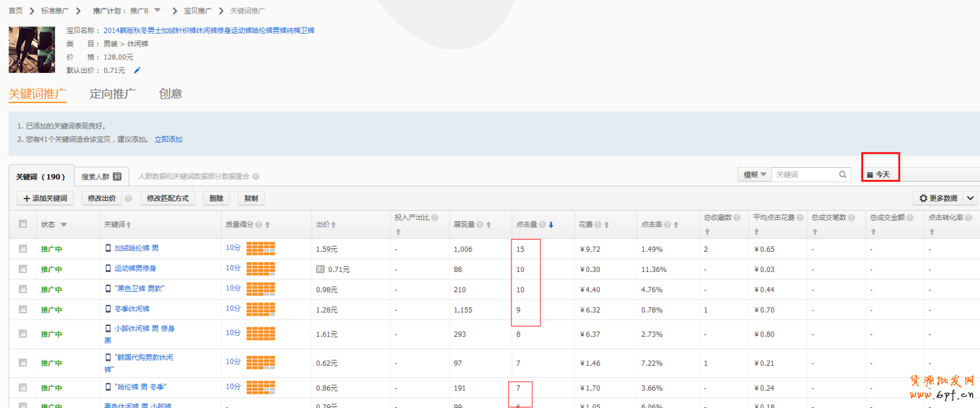This screenshot has height=408, width=980.
Task: Open the 状态 filter dropdown
Action: [64, 225]
